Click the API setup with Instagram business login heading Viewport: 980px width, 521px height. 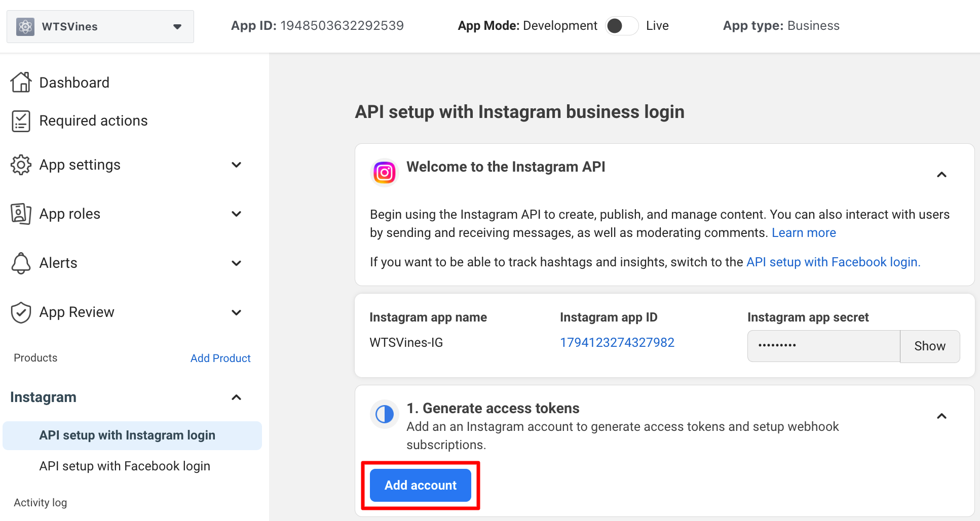[x=520, y=112]
